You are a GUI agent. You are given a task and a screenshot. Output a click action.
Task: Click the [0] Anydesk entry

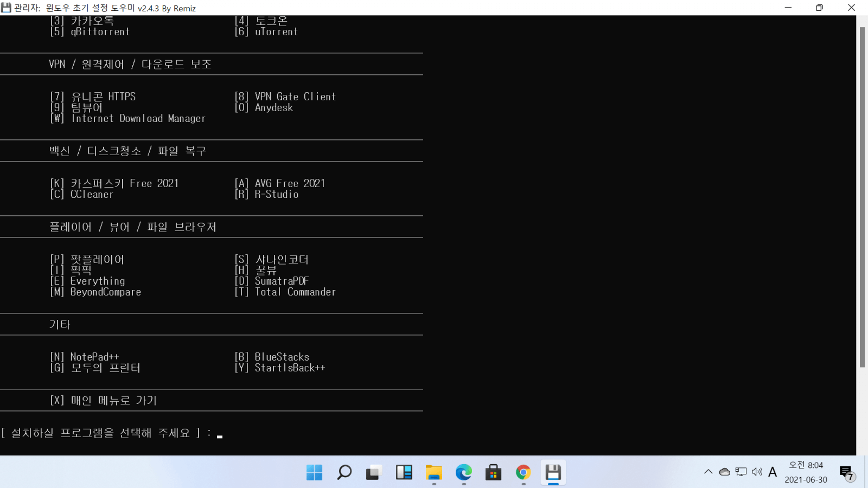click(264, 107)
